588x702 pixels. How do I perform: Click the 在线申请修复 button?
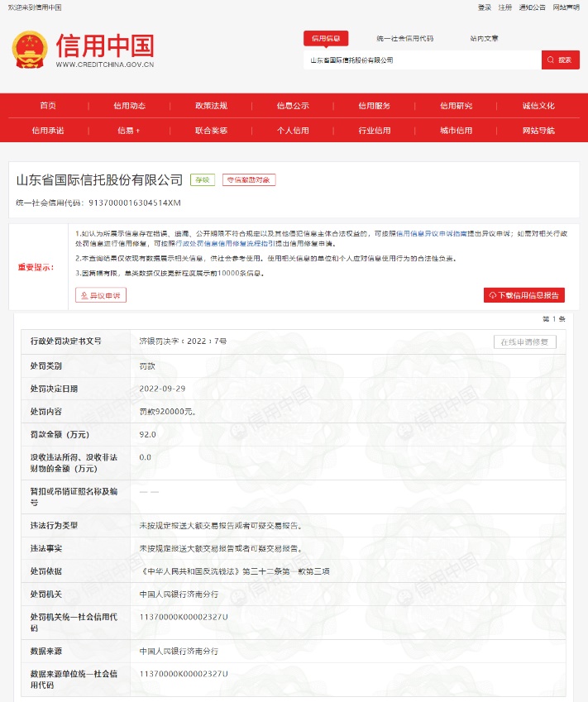tap(524, 342)
